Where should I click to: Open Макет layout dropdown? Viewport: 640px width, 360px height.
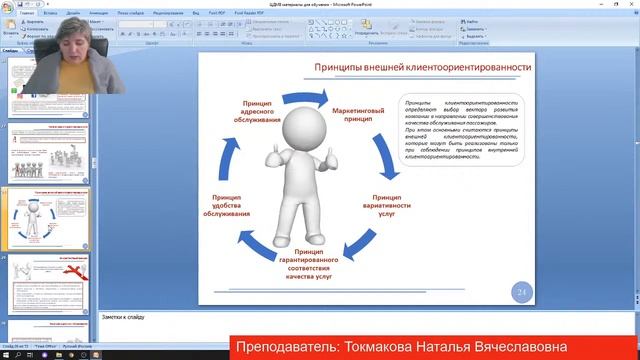click(x=97, y=22)
